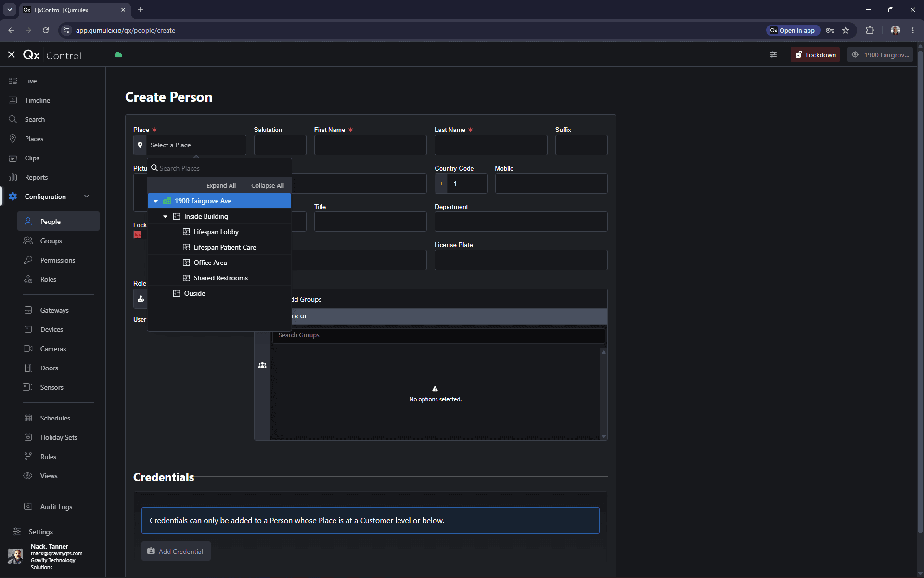Go to Timeline in sidebar
The width and height of the screenshot is (924, 578).
[38, 100]
